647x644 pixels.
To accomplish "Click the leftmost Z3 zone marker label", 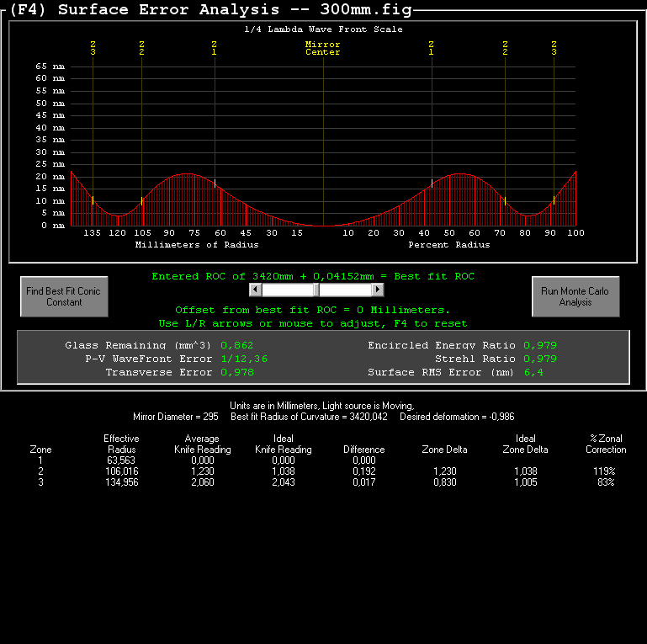I will (93, 48).
